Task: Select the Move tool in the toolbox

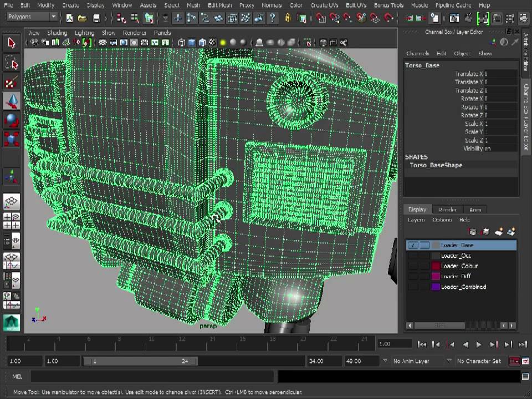Action: click(12, 101)
